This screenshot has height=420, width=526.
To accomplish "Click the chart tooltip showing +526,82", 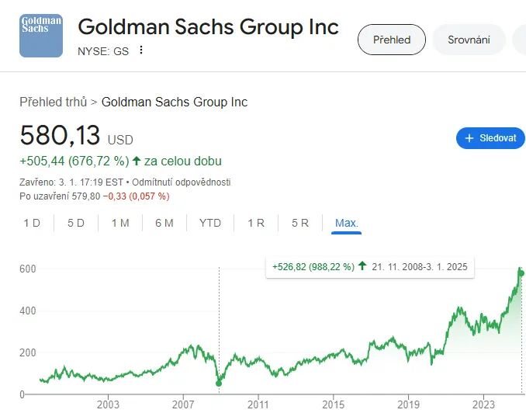I will (x=369, y=266).
